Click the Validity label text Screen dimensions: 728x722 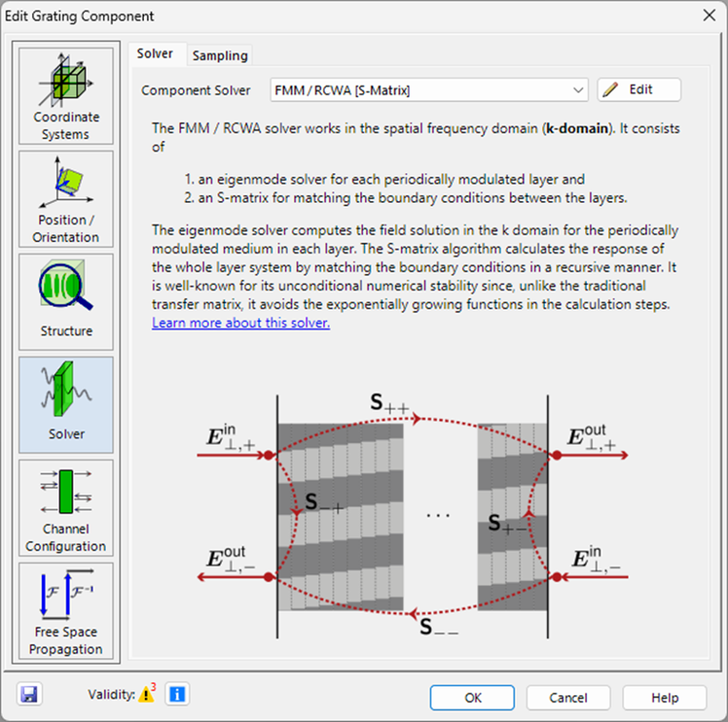coord(111,694)
